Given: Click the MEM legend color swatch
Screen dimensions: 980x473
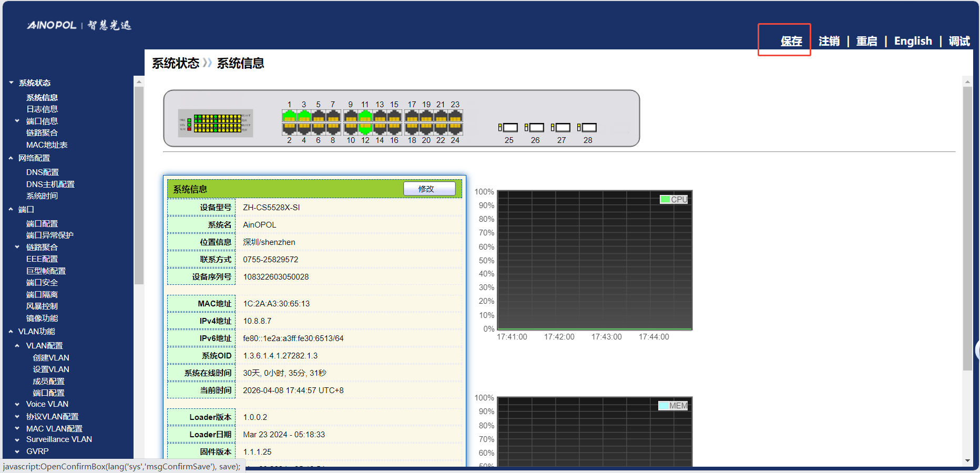Looking at the screenshot, I should point(663,406).
